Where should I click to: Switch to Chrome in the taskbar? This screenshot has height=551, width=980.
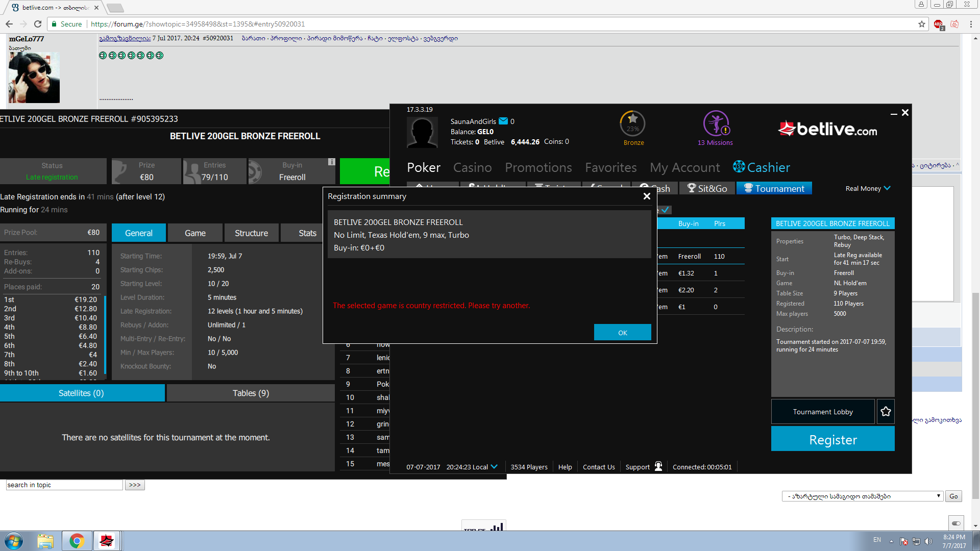(x=77, y=541)
